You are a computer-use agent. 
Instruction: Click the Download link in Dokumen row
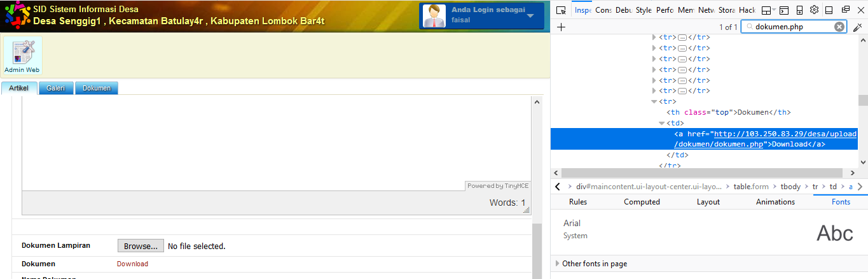(x=132, y=264)
